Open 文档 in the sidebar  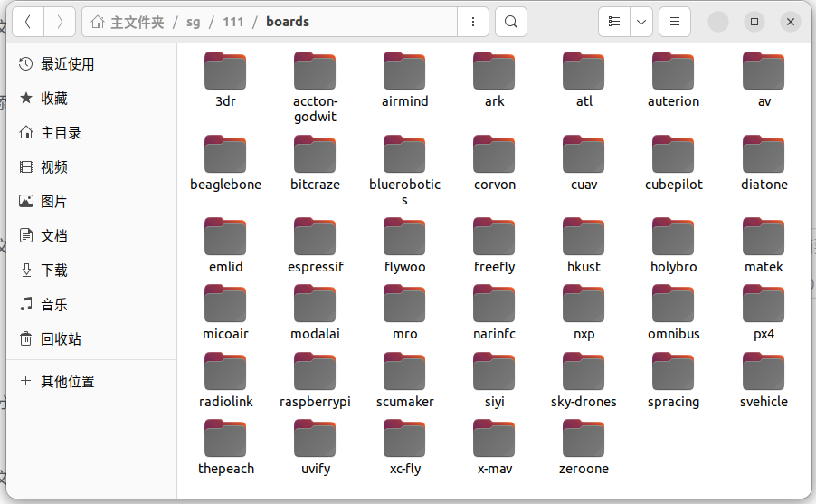click(91, 236)
